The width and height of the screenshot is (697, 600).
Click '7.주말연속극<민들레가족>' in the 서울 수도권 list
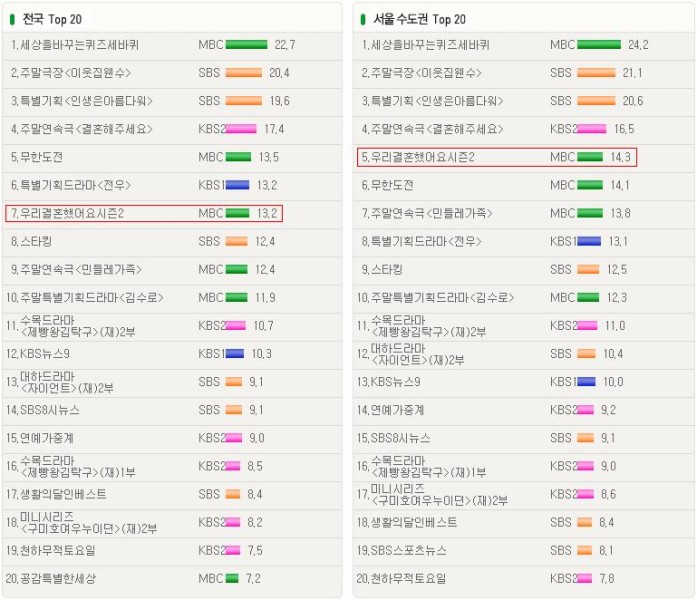tap(427, 213)
